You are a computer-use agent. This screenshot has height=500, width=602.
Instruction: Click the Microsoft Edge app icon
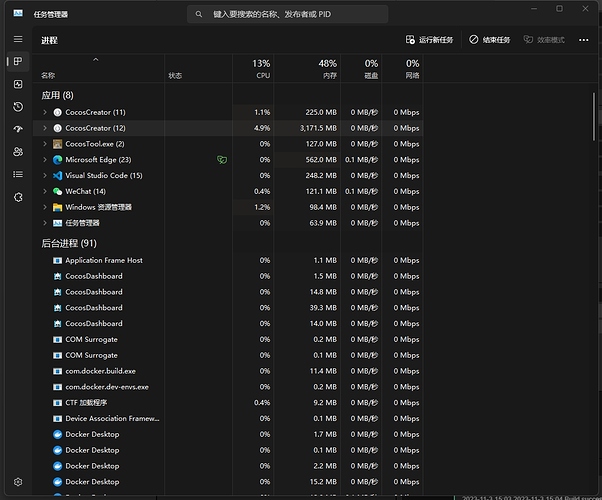point(58,160)
